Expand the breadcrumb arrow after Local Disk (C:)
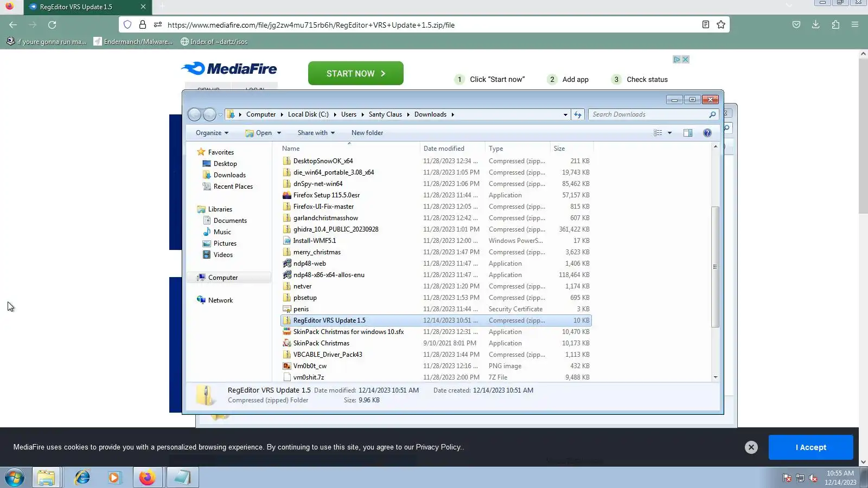This screenshot has height=488, width=868. click(335, 114)
